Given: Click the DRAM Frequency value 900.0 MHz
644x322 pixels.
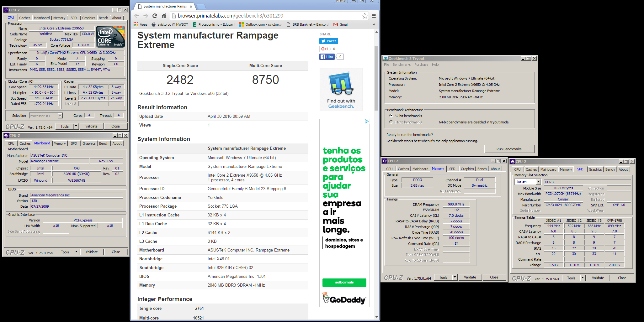Looking at the screenshot, I should click(x=456, y=204).
